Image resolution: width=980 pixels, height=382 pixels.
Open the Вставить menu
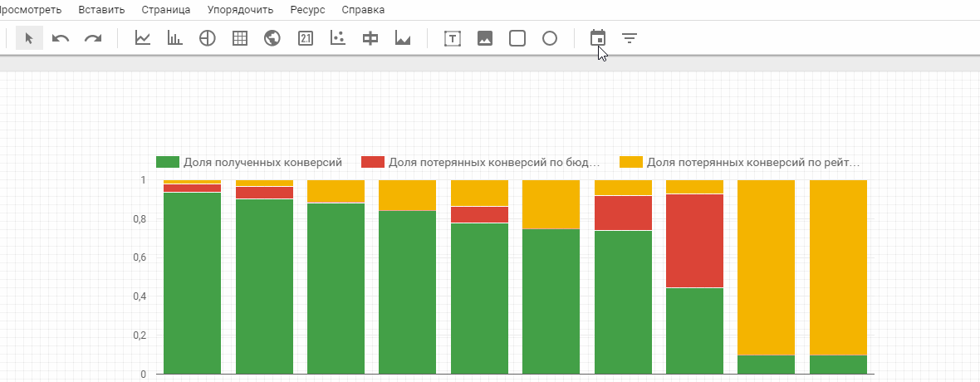[x=102, y=10]
